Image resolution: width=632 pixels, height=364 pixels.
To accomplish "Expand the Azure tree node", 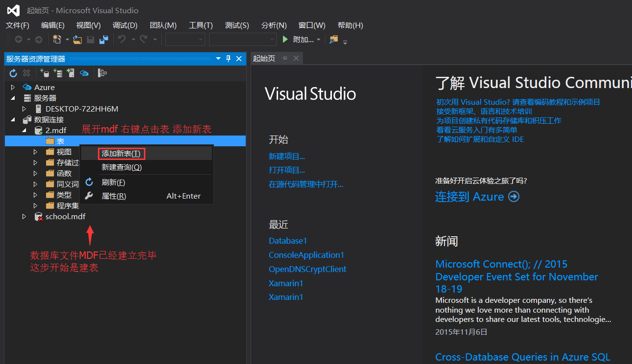I will tap(13, 87).
